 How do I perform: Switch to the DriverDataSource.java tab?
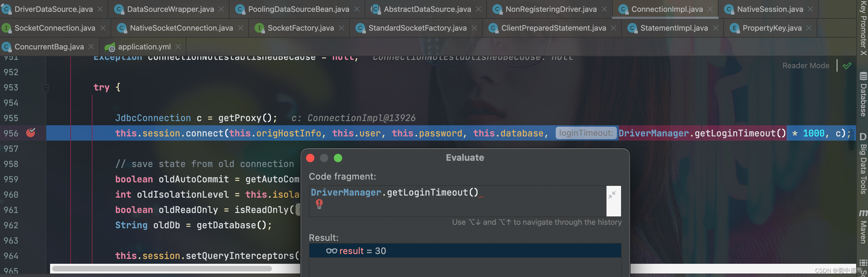coord(54,9)
